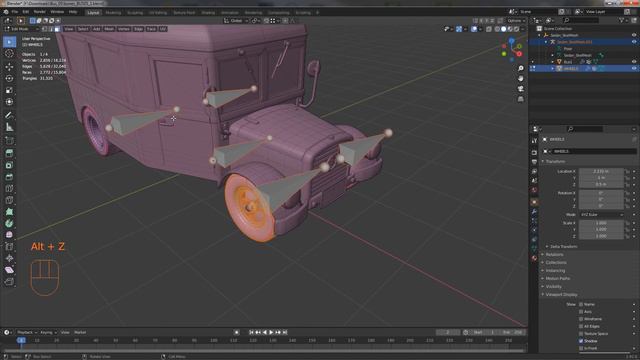Click the Blender logo icon

pos(6,12)
